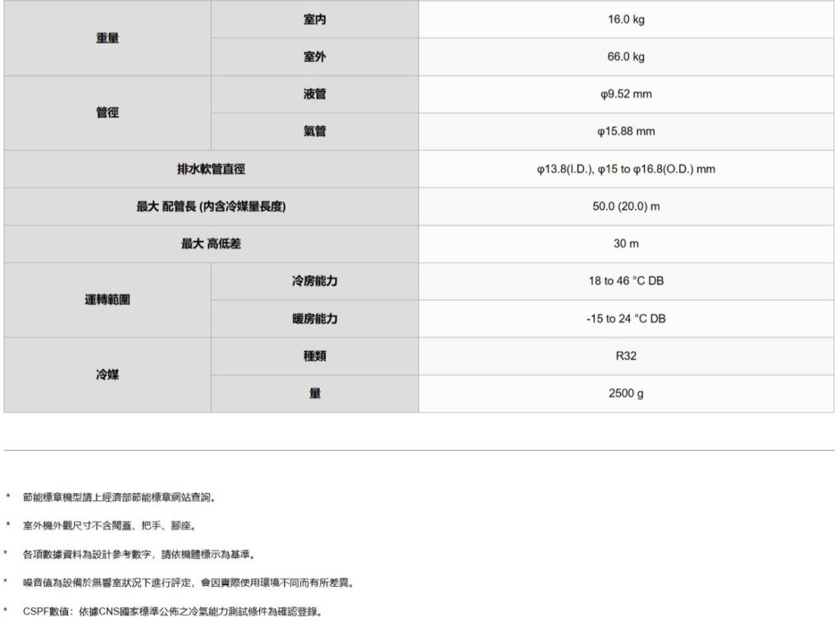Select the 排水軟管直徑 header cell

point(211,170)
